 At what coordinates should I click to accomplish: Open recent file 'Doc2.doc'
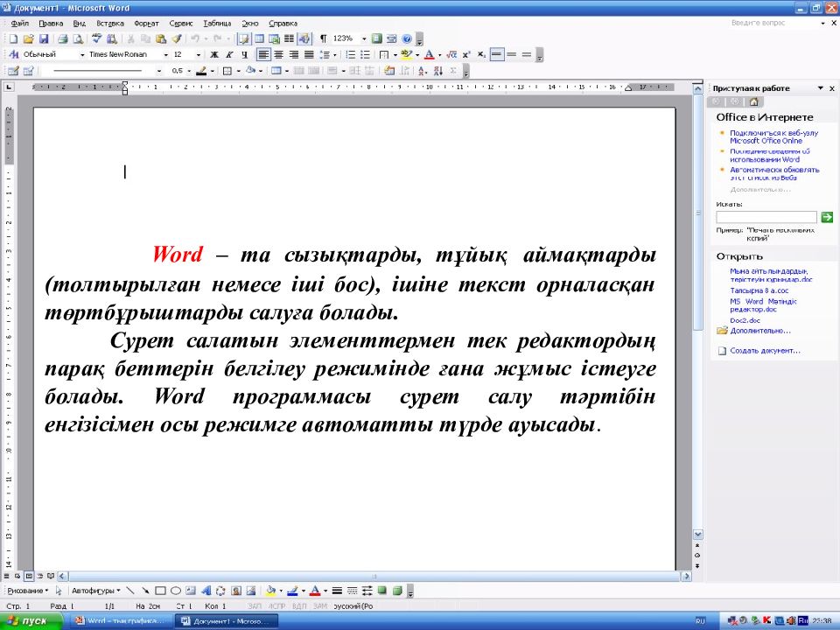click(x=745, y=320)
